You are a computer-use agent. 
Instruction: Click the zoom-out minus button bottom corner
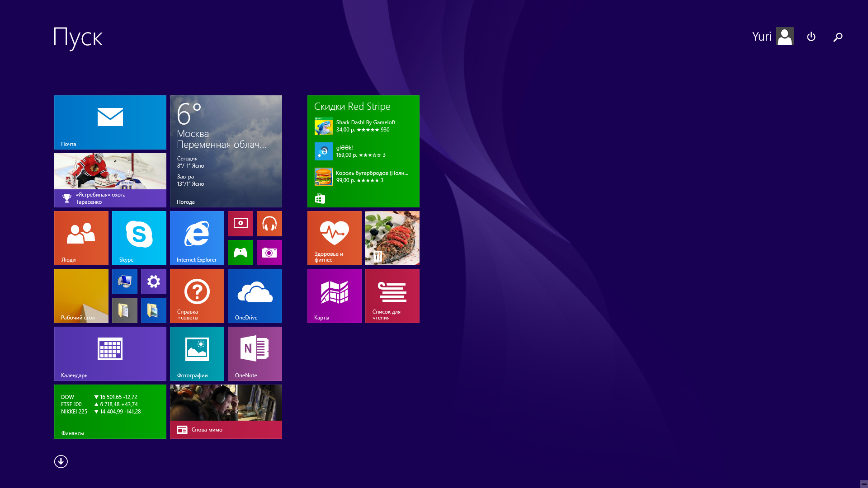coord(863,484)
